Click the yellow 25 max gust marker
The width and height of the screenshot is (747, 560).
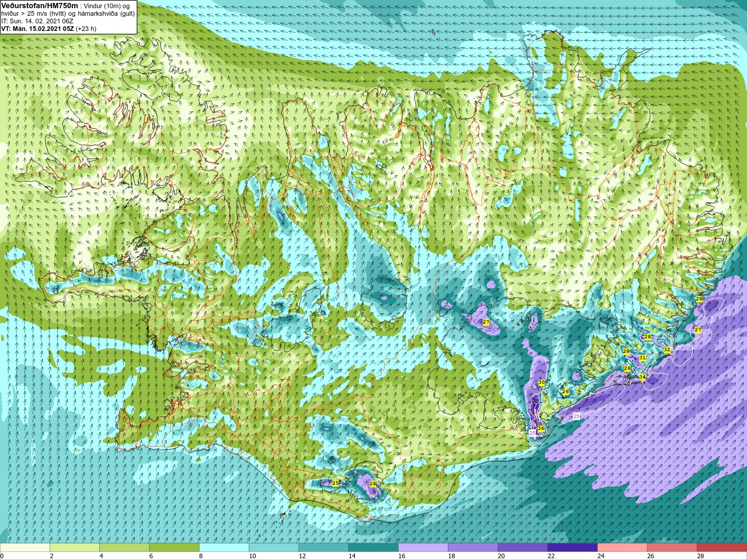(x=336, y=483)
